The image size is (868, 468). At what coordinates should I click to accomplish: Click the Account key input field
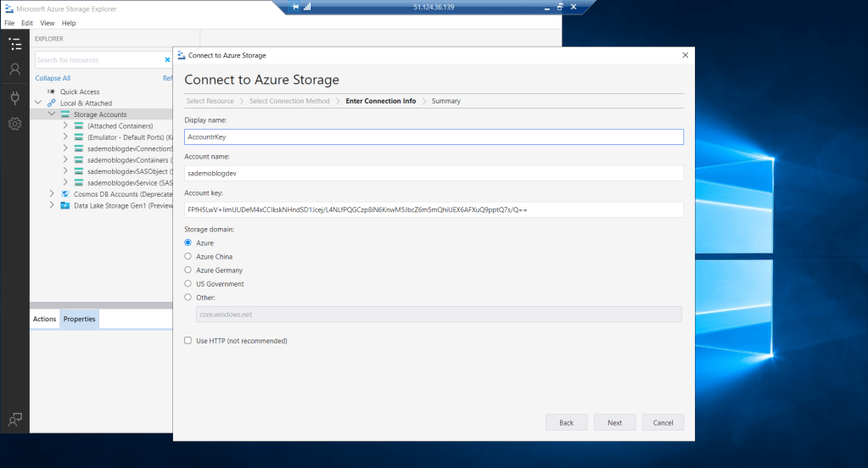click(x=434, y=209)
